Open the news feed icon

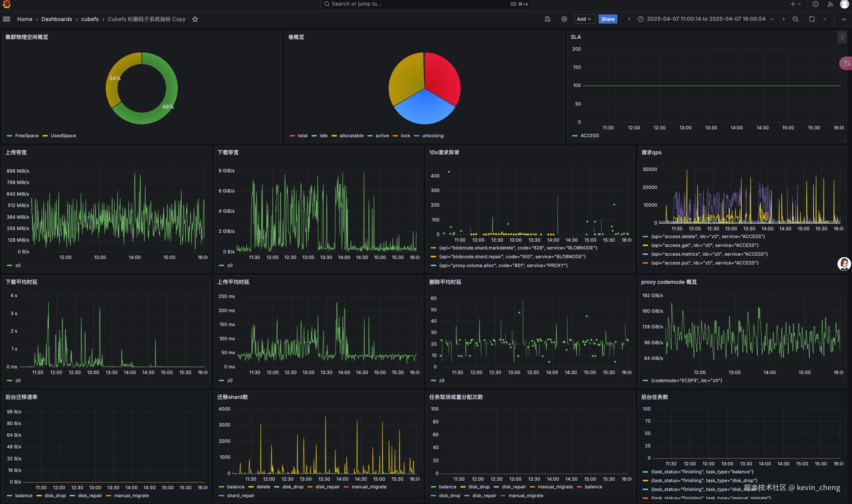(830, 4)
